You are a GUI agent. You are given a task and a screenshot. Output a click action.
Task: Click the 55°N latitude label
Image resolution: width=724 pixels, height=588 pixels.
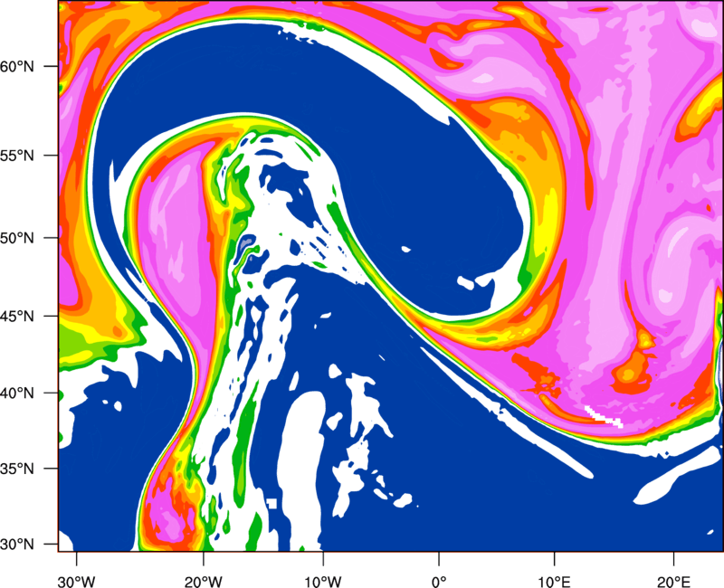17,156
